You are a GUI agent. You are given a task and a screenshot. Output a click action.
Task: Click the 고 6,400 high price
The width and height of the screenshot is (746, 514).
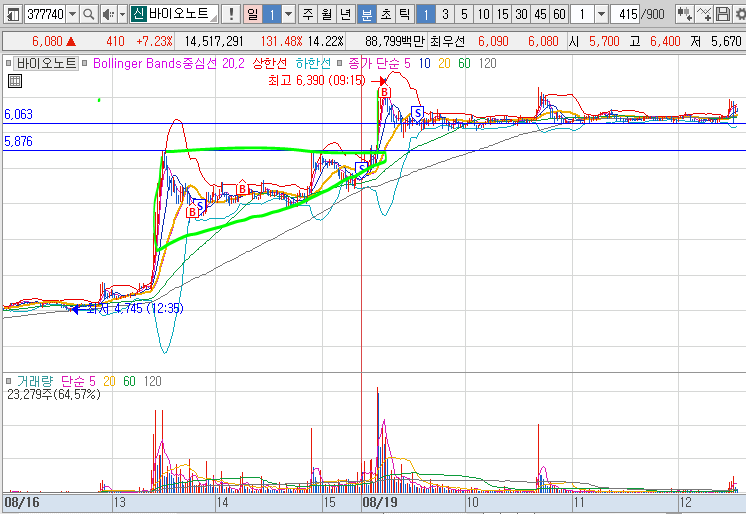[x=655, y=41]
